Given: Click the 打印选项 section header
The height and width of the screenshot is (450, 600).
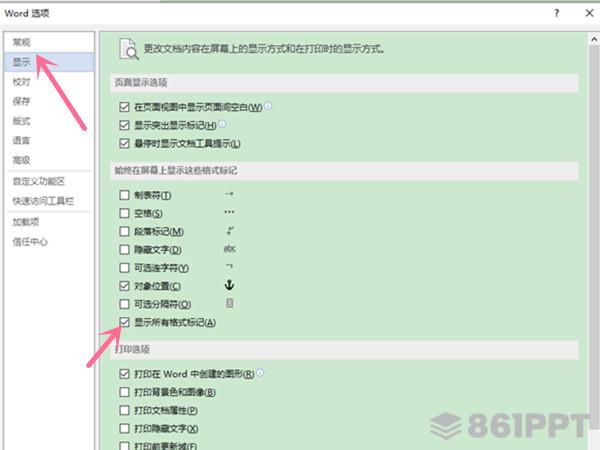Looking at the screenshot, I should [344, 350].
